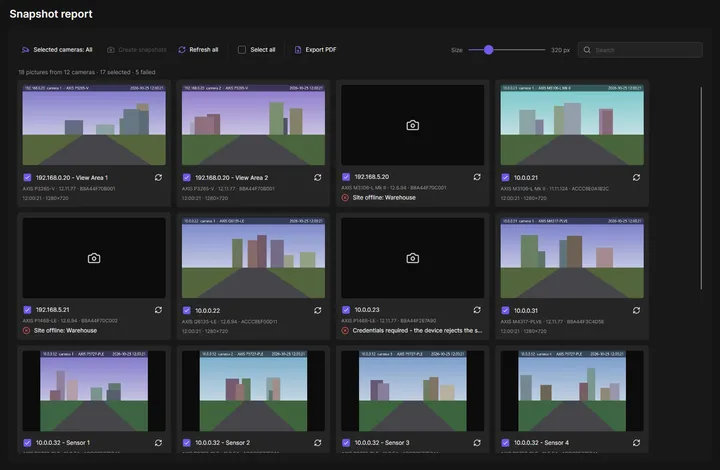Open the 10.0.0.32 Sensor 4 thumbnail
Viewport: 720px width, 470px height.
pos(572,391)
